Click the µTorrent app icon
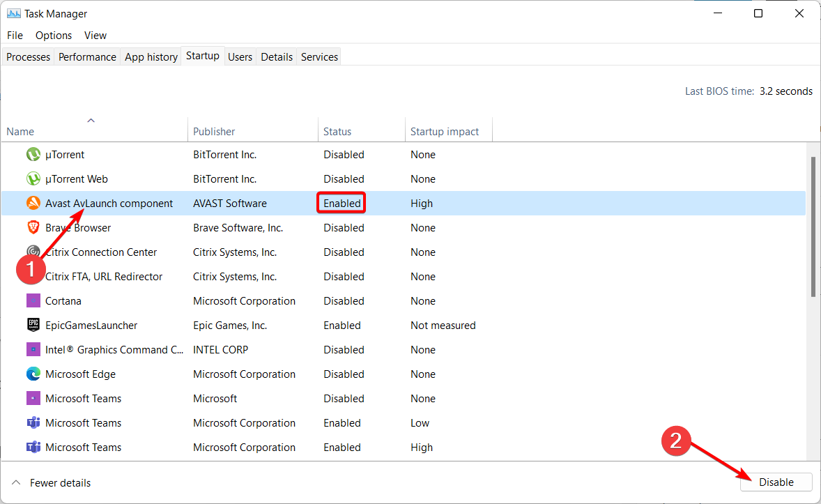Screen dimensions: 821x504 (33, 155)
